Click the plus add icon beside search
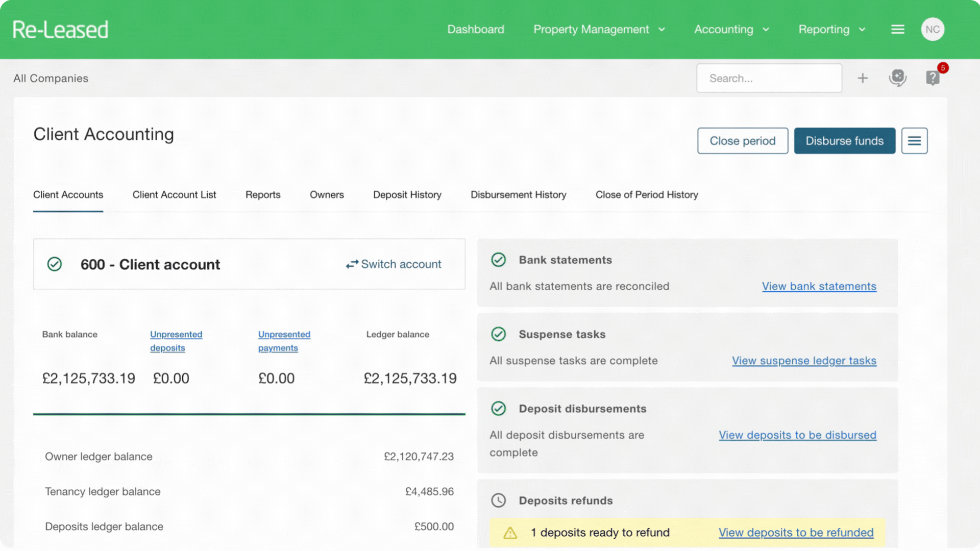Screen dimensions: 980x551 [x=863, y=78]
